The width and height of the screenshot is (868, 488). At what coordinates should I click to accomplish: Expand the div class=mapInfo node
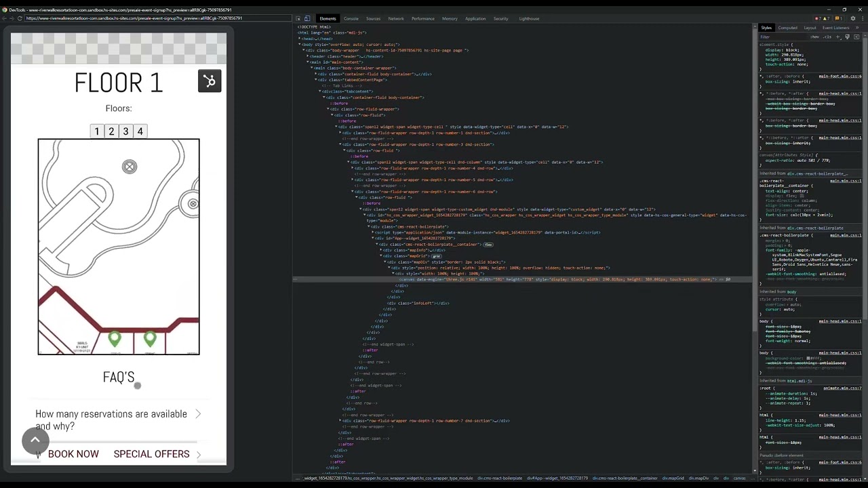click(382, 250)
